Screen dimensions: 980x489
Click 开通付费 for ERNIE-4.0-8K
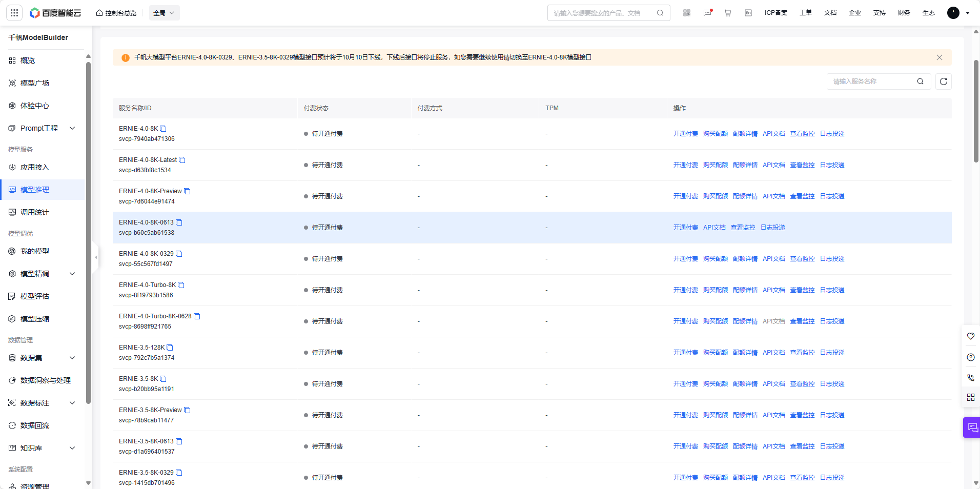point(685,134)
